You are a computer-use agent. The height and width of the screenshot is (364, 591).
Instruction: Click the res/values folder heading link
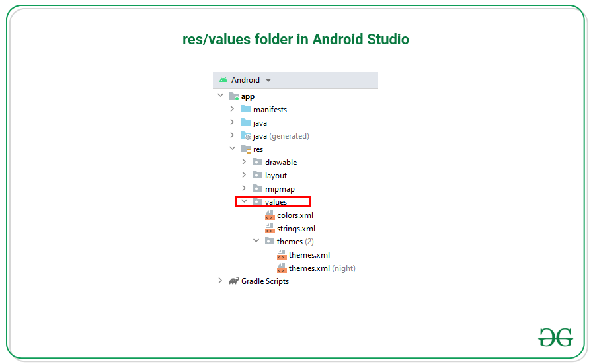[295, 39]
